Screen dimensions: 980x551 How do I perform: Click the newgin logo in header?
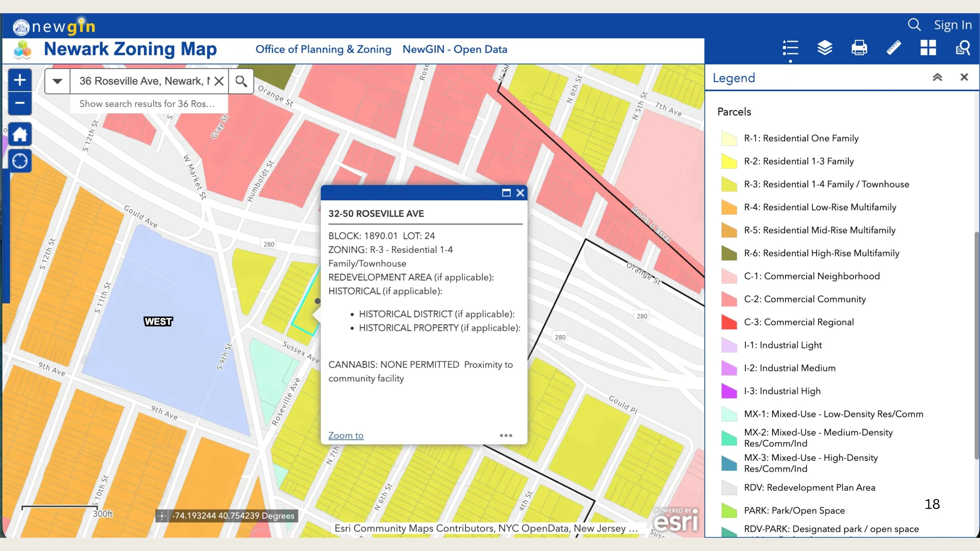pyautogui.click(x=54, y=27)
